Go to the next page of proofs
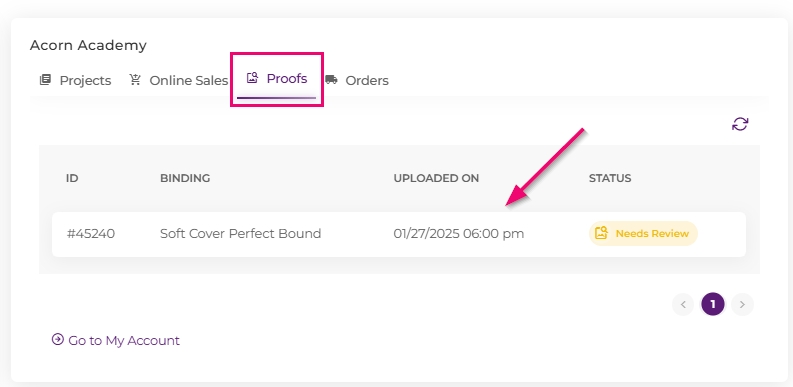793x387 pixels. coord(742,305)
